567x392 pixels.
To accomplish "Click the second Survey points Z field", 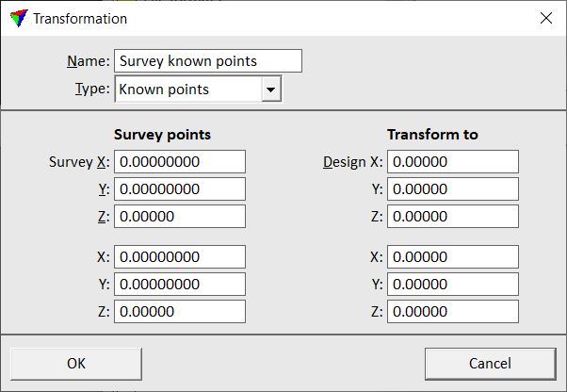I will point(180,311).
